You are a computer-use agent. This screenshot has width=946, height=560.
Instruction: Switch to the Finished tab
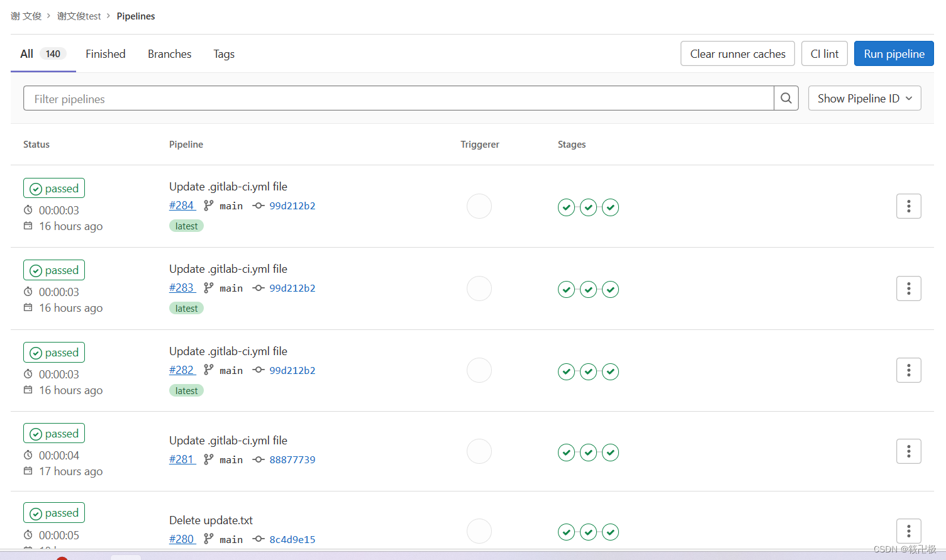click(x=105, y=53)
